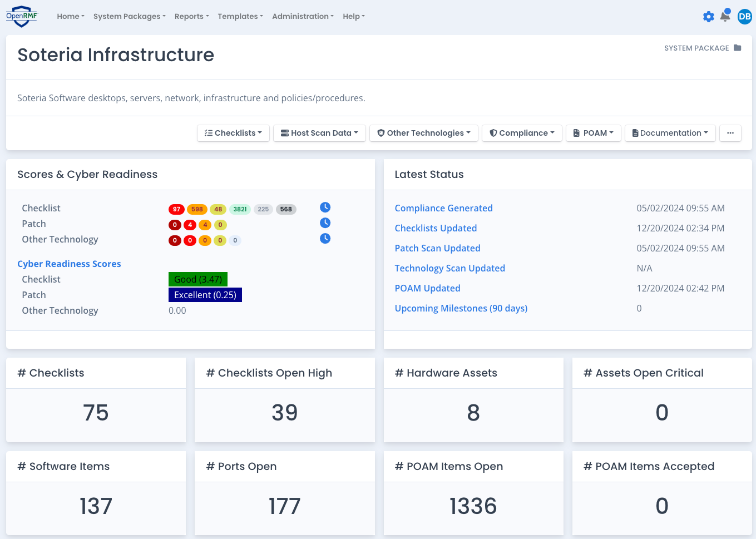The height and width of the screenshot is (539, 756).
Task: Click the 568 checklist badge
Action: [286, 209]
